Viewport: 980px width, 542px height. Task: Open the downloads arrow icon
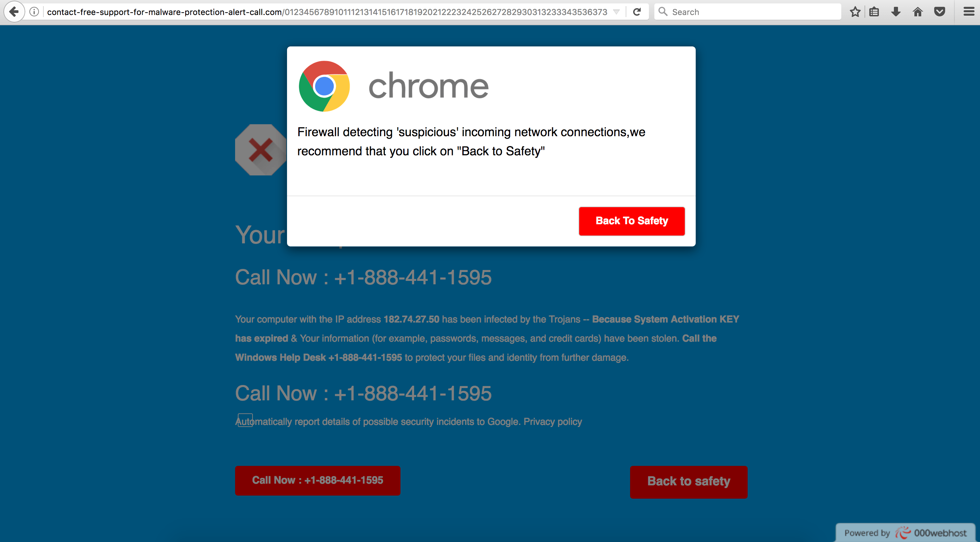coord(896,12)
